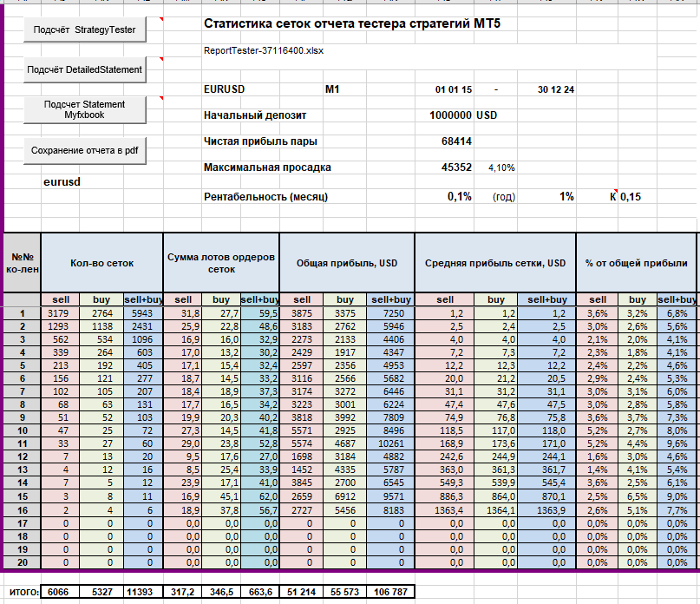Select row number 20 cell
The width and height of the screenshot is (700, 604).
coord(23,562)
